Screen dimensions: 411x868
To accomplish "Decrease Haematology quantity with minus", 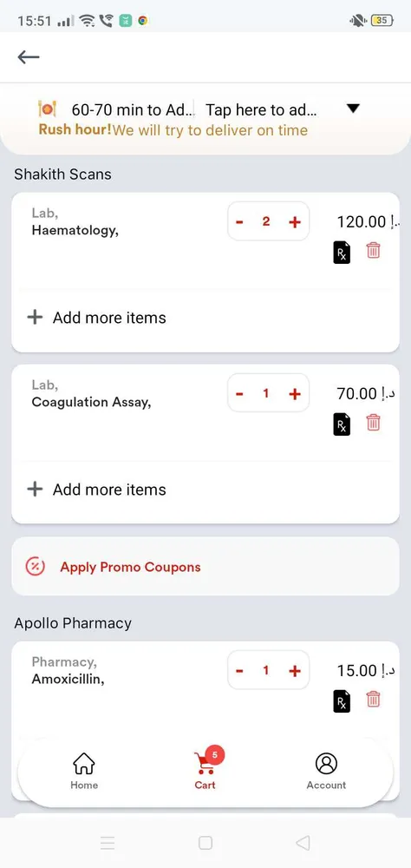I will [239, 222].
